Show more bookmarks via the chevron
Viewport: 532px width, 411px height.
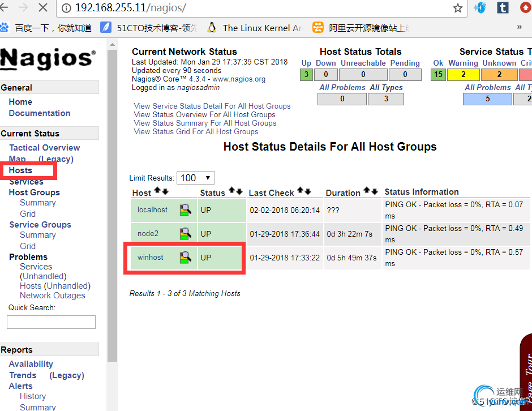coord(519,27)
